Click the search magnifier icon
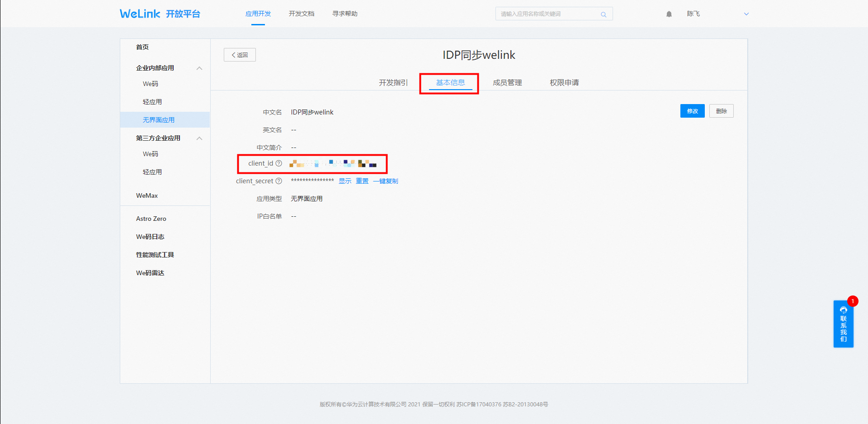 pos(603,14)
